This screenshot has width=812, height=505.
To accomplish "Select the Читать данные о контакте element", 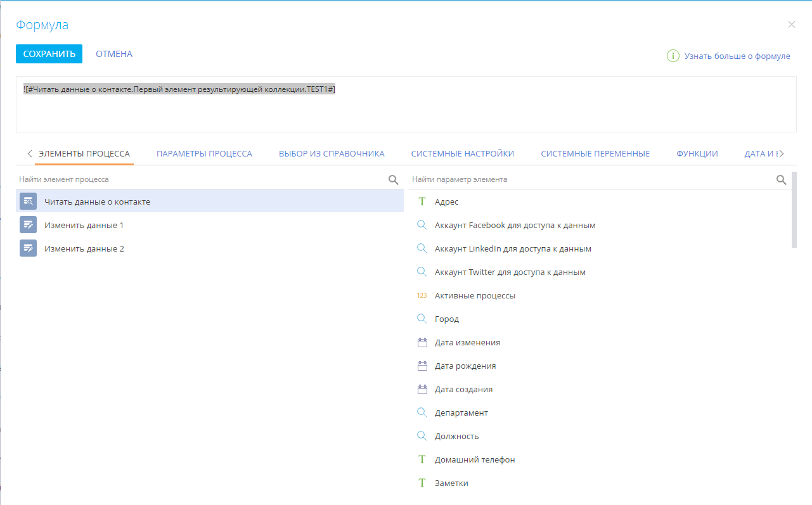I will coord(210,201).
